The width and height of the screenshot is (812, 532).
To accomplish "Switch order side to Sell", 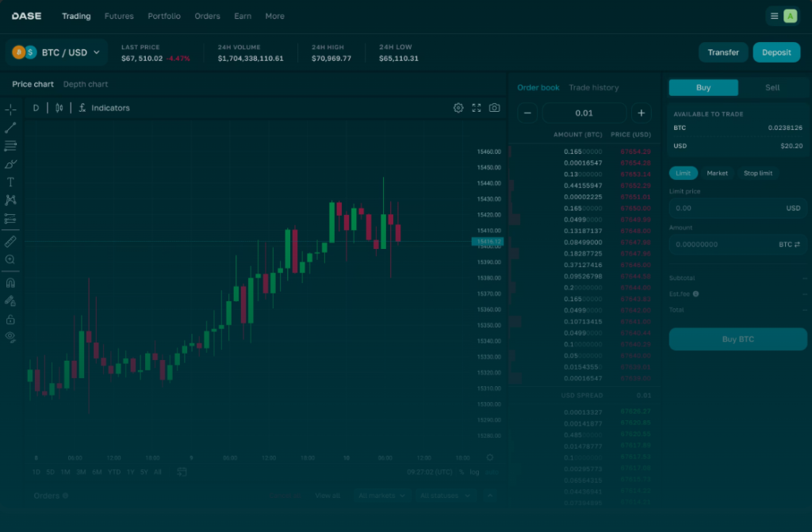I will [772, 87].
